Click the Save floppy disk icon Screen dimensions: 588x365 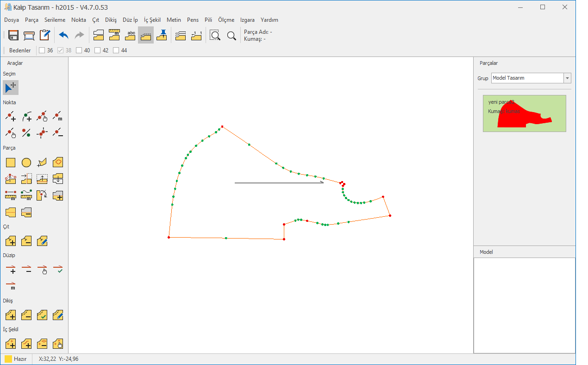[13, 36]
